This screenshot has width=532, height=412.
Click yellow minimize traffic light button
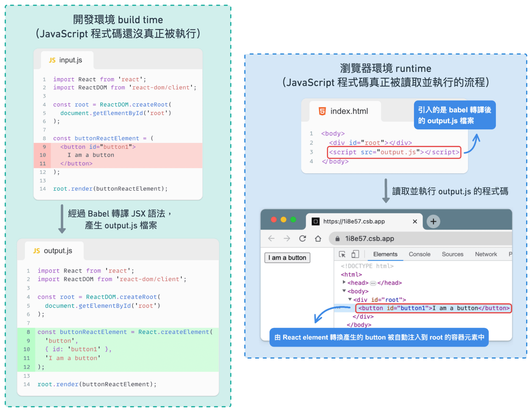click(x=283, y=220)
